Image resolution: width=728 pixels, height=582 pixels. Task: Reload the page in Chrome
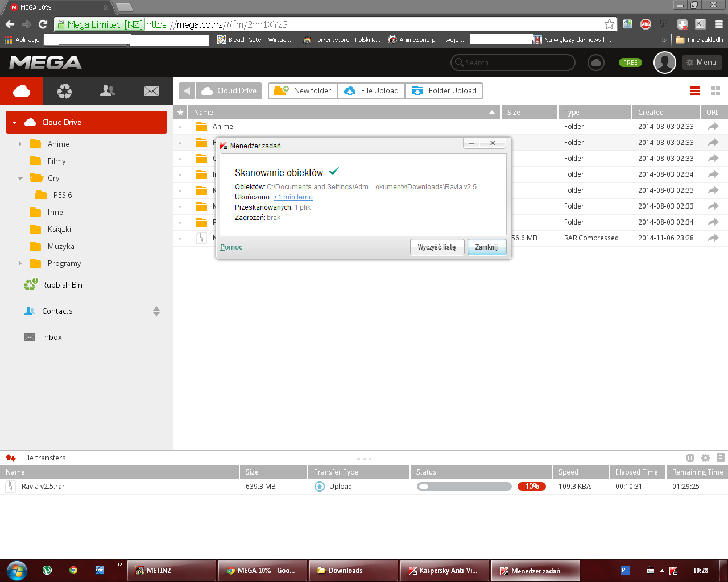[43, 24]
